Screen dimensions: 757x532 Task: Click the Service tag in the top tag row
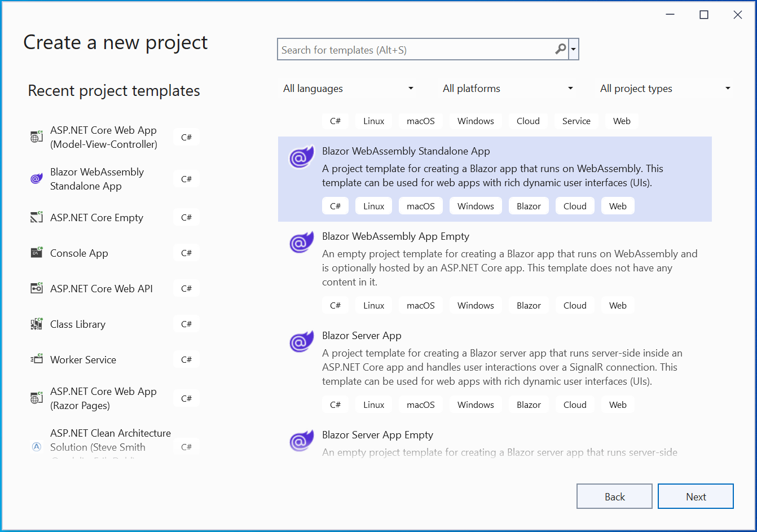(x=576, y=121)
